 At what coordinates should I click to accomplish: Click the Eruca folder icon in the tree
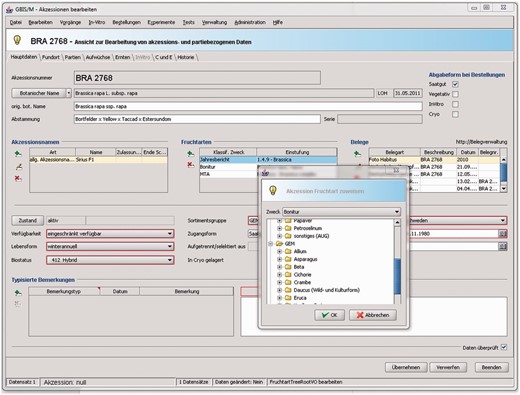(288, 298)
